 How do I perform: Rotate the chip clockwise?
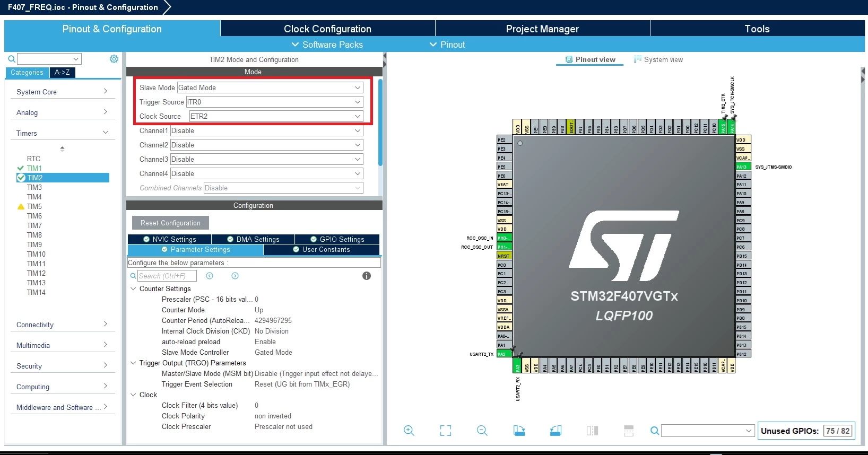pos(519,431)
